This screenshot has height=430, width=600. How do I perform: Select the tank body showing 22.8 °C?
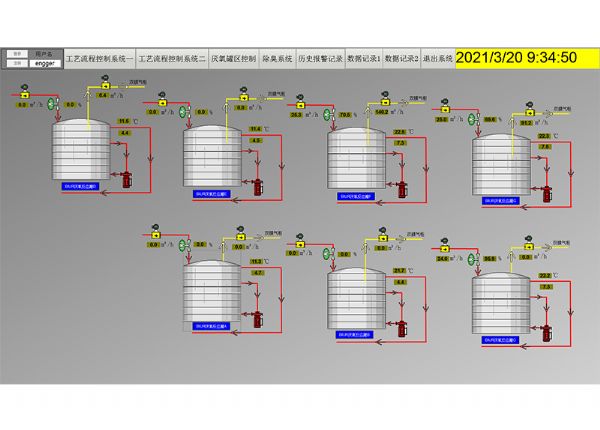357,158
